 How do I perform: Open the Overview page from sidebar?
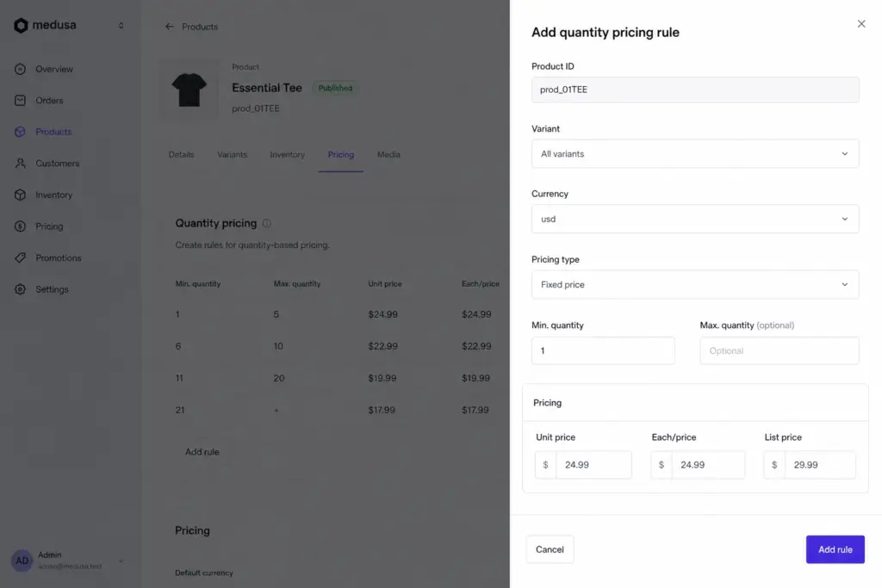(x=54, y=69)
